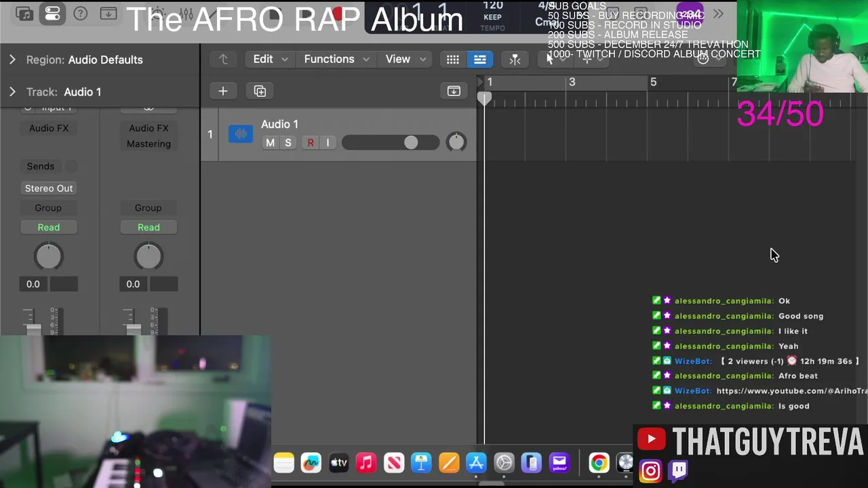
Task: Open the Library button in control bar
Action: pos(24,14)
